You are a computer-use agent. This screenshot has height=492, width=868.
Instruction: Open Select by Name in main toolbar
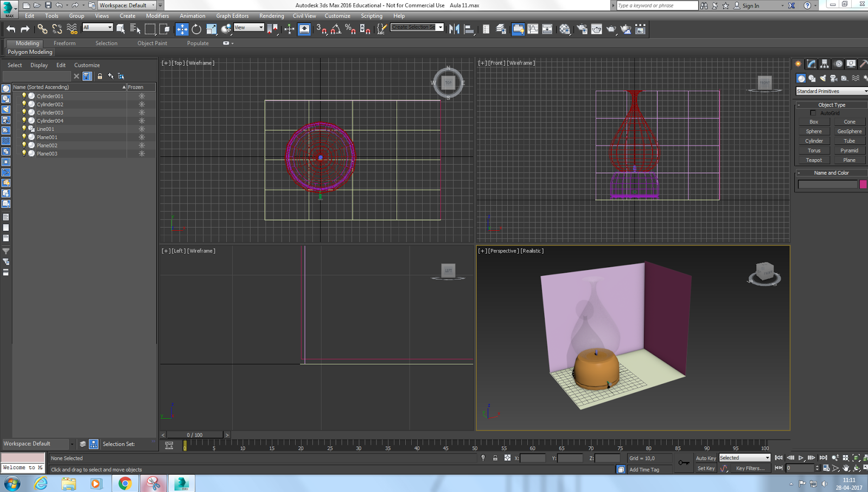click(135, 29)
